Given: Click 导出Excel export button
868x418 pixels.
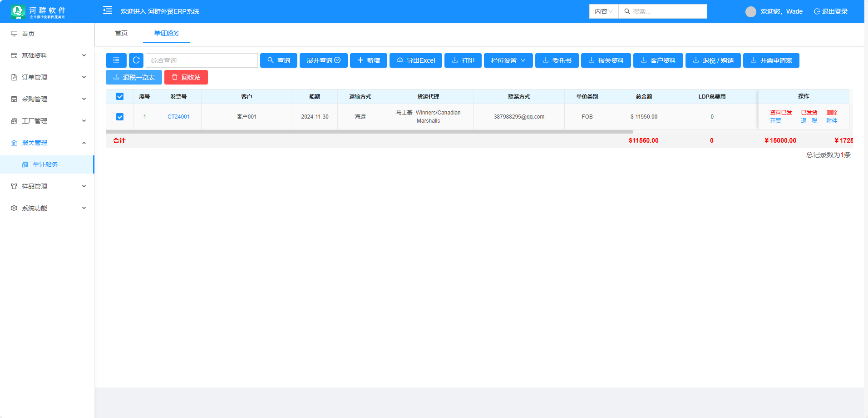Looking at the screenshot, I should tap(416, 60).
